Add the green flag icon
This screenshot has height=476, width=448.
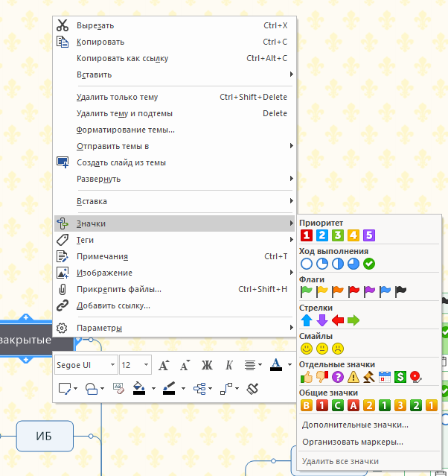[307, 292]
